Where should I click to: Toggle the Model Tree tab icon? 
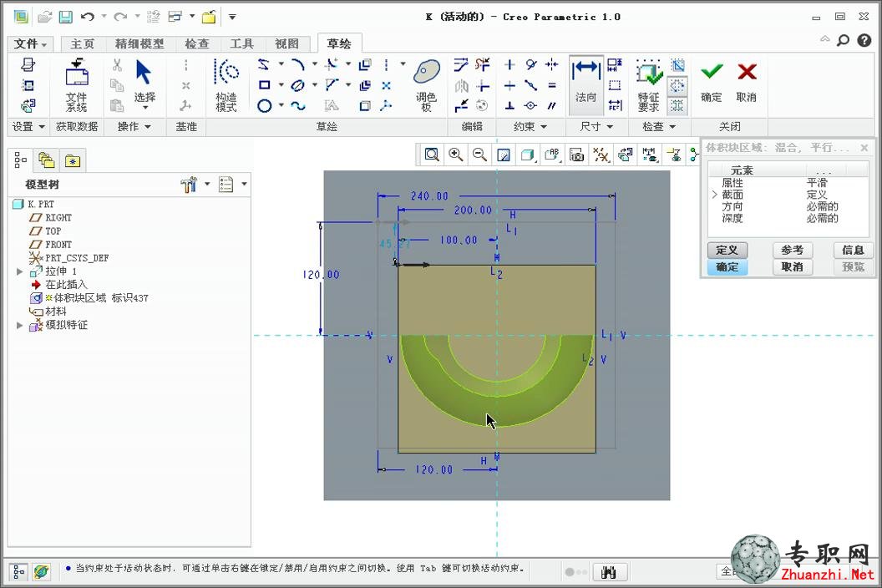20,160
